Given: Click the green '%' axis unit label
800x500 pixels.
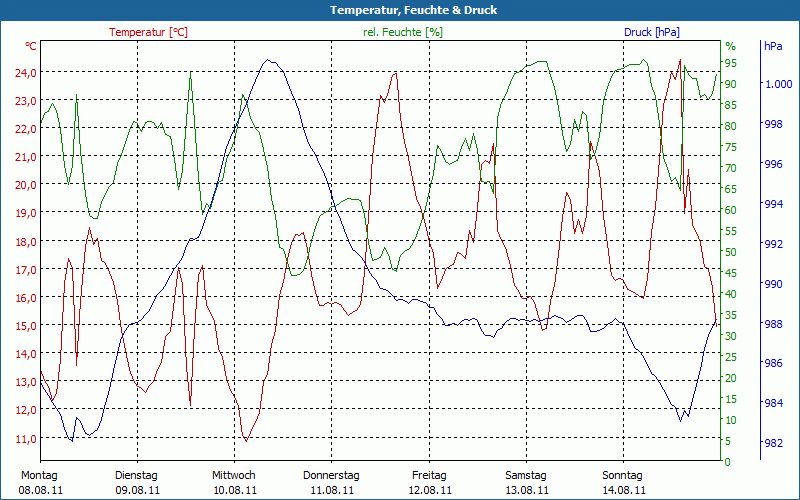Looking at the screenshot, I should pyautogui.click(x=731, y=46).
